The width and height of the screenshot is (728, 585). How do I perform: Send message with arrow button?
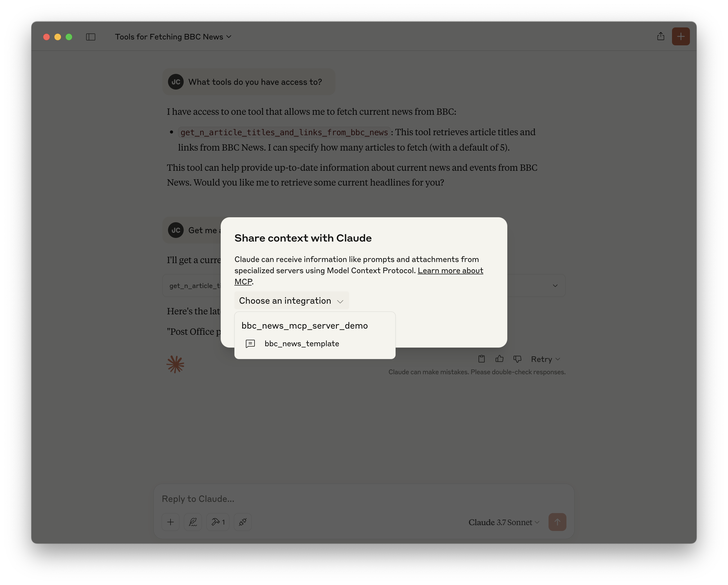(x=557, y=522)
